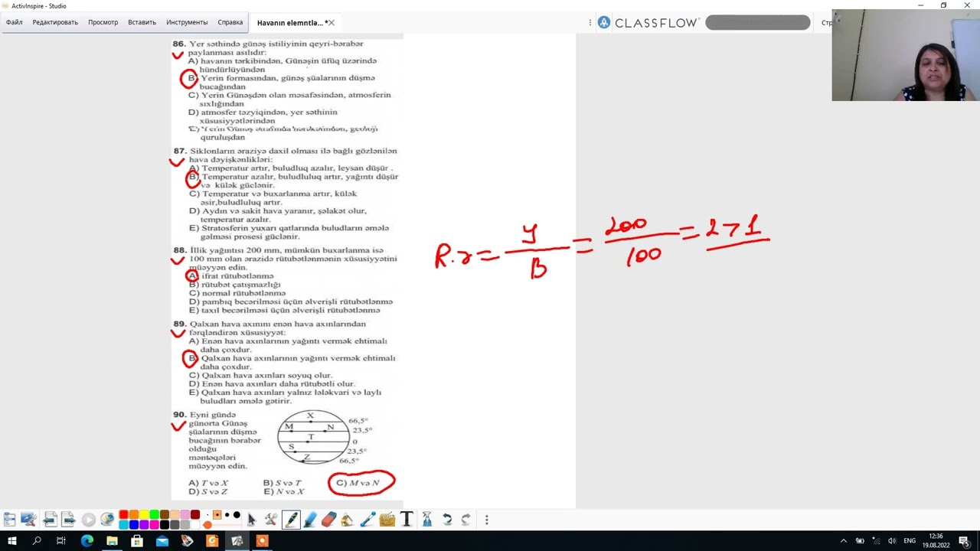980x551 pixels.
Task: Open the ExpressPoll globe icon
Action: (107, 520)
